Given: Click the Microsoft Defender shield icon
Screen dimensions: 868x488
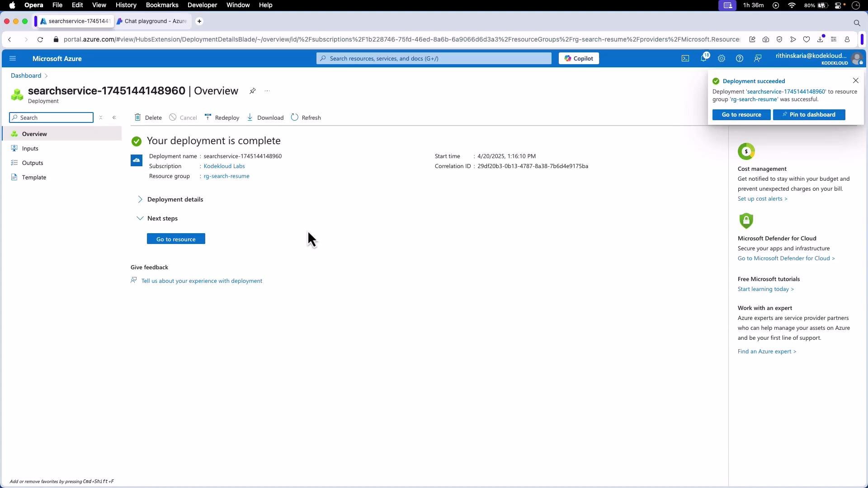Looking at the screenshot, I should [x=746, y=221].
